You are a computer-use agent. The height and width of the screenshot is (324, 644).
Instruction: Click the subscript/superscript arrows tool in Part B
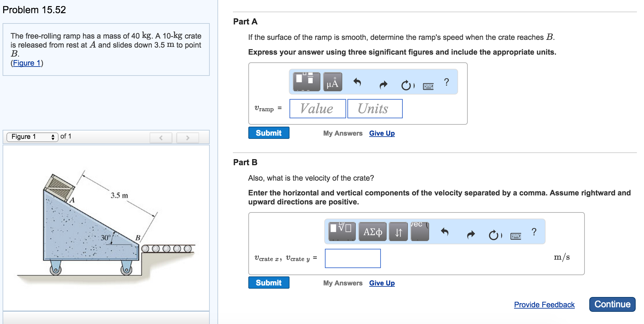[x=398, y=232]
